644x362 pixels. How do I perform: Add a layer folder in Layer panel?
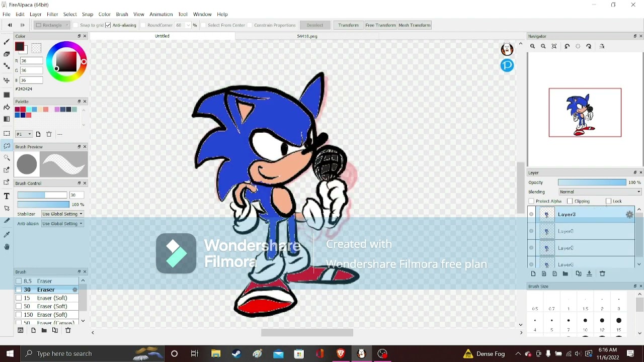tap(566, 274)
